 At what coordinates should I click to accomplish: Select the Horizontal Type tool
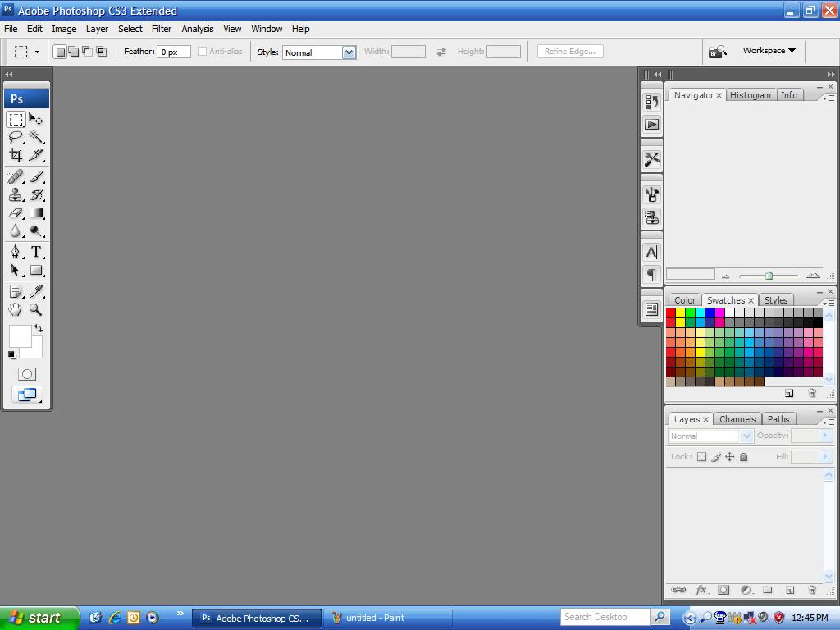(x=36, y=252)
